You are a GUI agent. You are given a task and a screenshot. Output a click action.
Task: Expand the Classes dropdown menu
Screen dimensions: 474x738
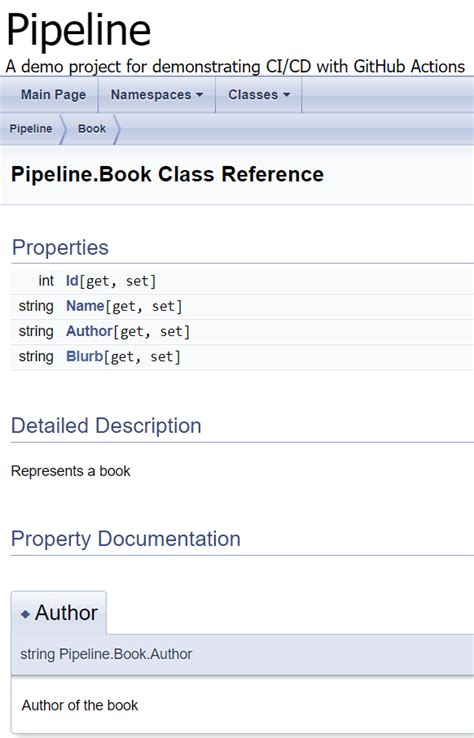click(x=259, y=95)
